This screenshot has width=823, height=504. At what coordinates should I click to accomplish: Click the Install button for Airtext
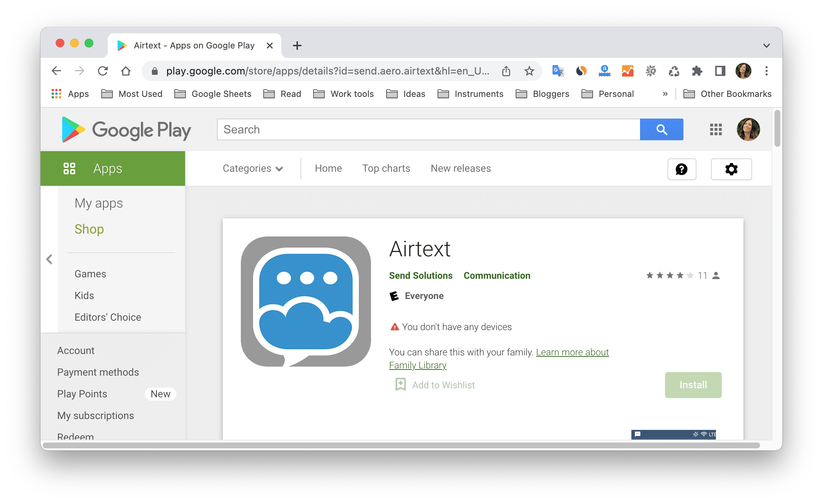pyautogui.click(x=692, y=385)
